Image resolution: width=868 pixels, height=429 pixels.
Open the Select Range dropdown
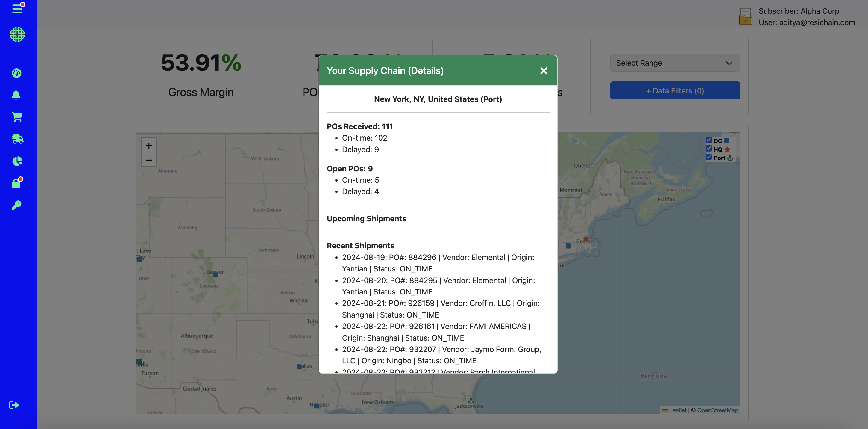click(x=675, y=63)
